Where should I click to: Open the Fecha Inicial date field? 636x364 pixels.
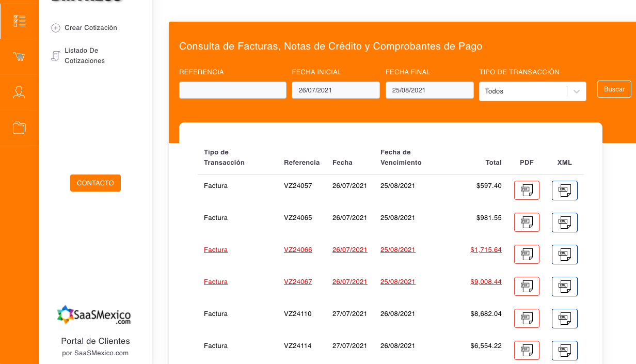(336, 89)
